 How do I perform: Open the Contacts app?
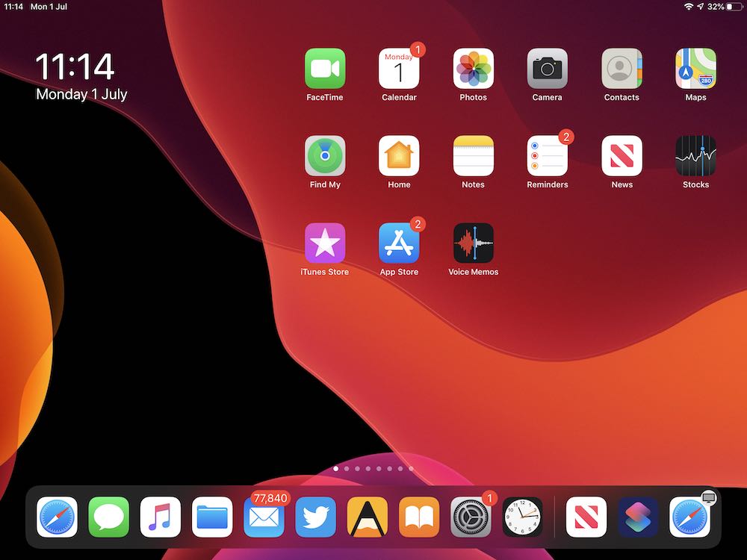(x=622, y=69)
